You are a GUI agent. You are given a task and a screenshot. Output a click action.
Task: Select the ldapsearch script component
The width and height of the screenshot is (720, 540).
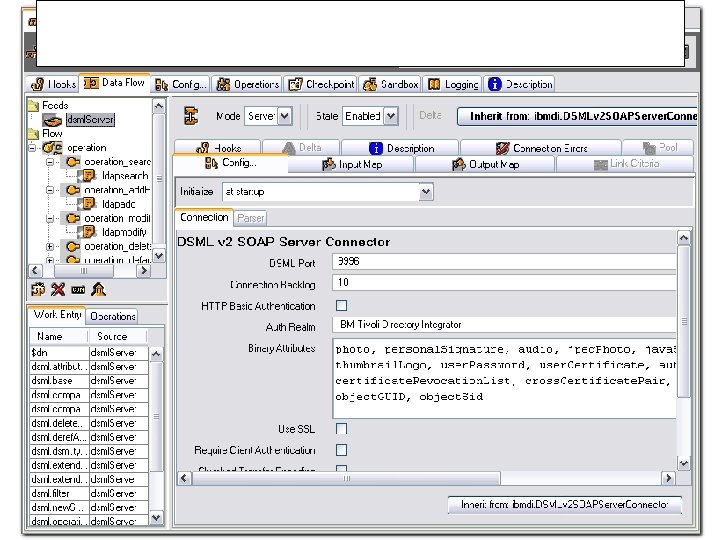(x=125, y=176)
